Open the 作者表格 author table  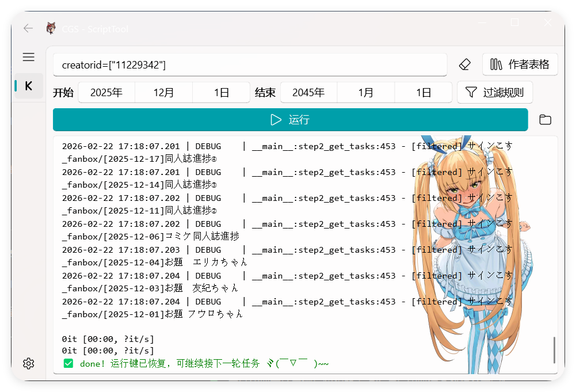(x=520, y=64)
